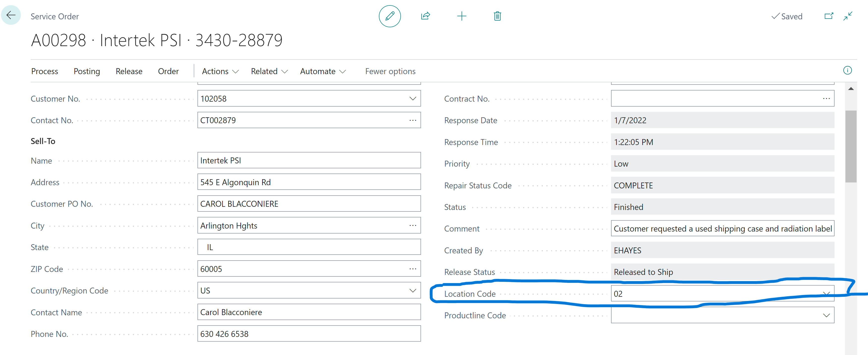
Task: Click the trash delete icon
Action: [497, 16]
